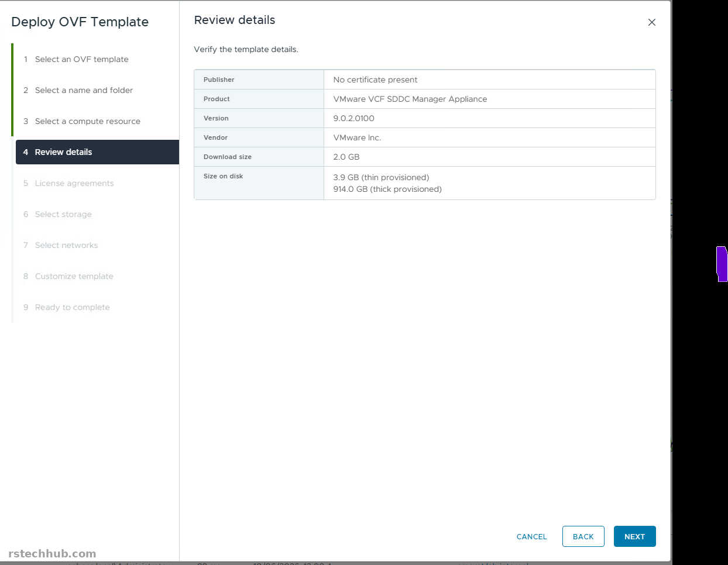The width and height of the screenshot is (728, 565).
Task: Click the CANCEL button
Action: click(531, 536)
